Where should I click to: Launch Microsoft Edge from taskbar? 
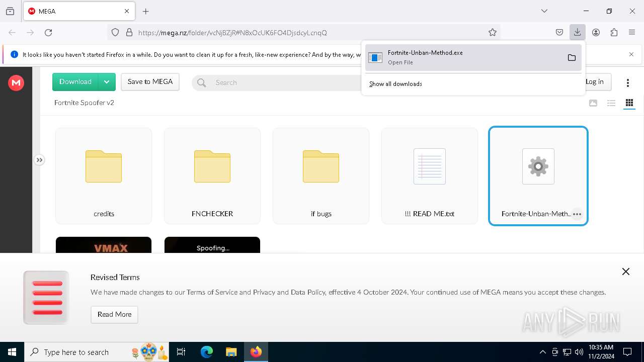[207, 352]
